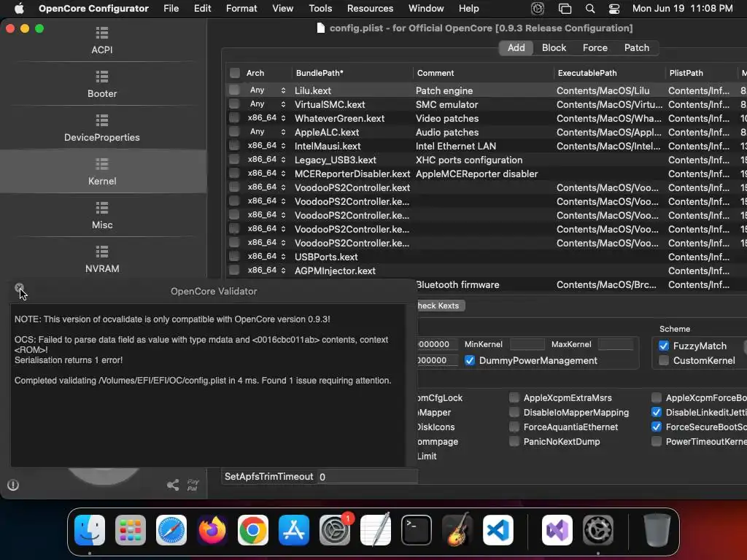This screenshot has height=560, width=747.
Task: Change Arch selector for Lilu.kext
Action: tap(266, 90)
